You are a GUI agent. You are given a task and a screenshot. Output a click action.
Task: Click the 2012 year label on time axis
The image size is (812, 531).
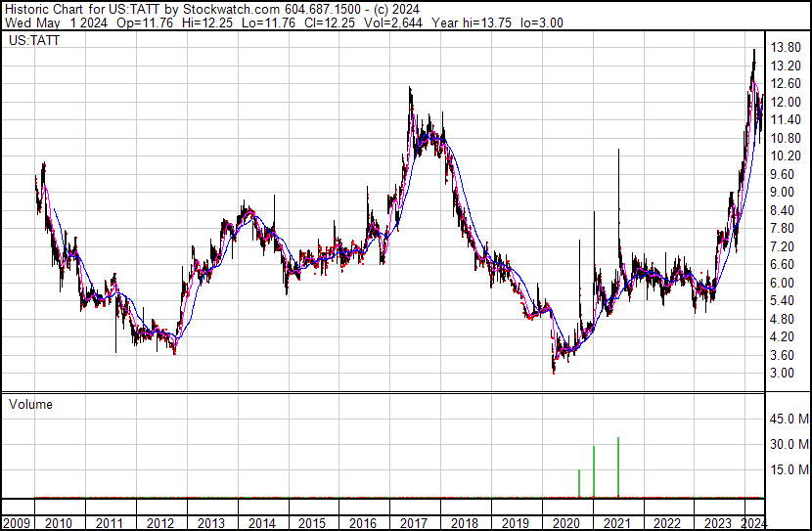(160, 523)
